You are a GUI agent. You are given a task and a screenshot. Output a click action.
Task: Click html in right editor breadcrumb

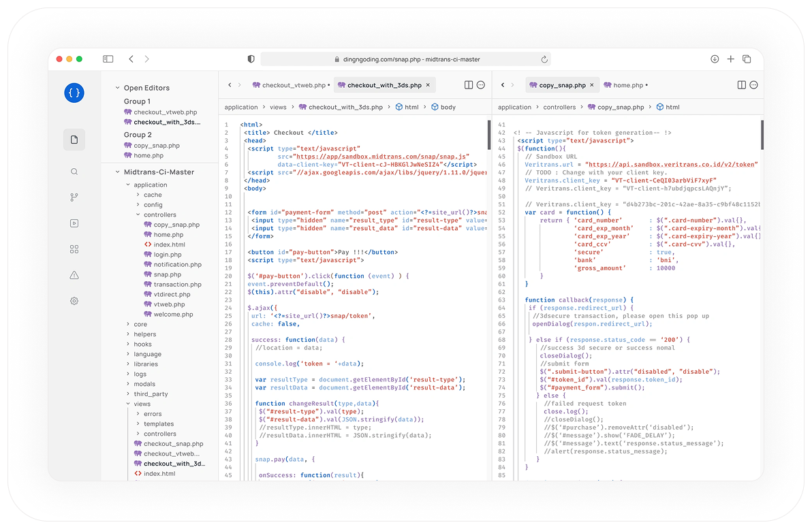[x=668, y=107]
